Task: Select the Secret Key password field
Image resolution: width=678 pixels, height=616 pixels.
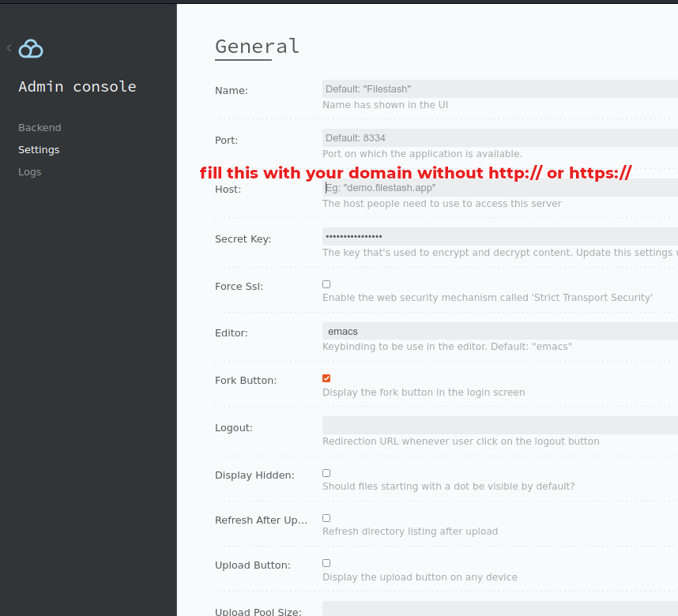Action: (499, 236)
